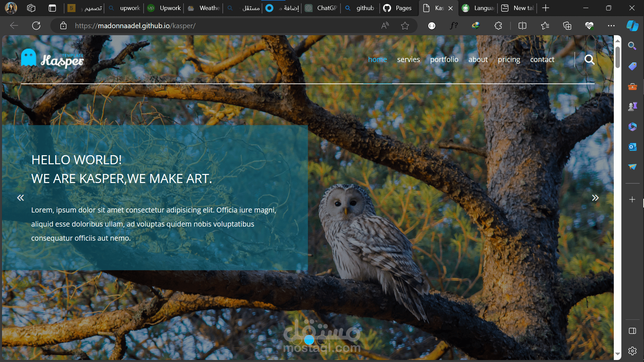644x362 pixels.
Task: Open the portfolio navigation link
Action: [444, 60]
